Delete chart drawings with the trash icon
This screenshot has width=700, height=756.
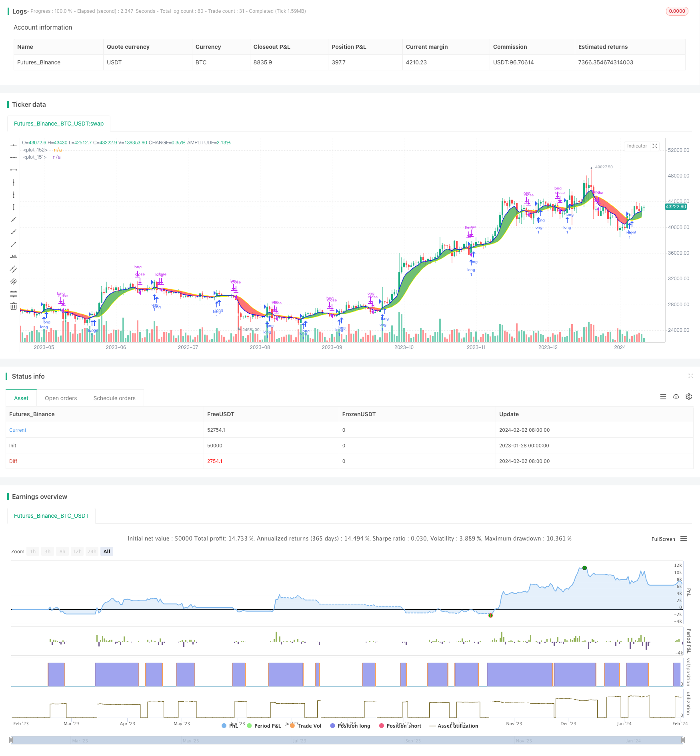coord(14,306)
